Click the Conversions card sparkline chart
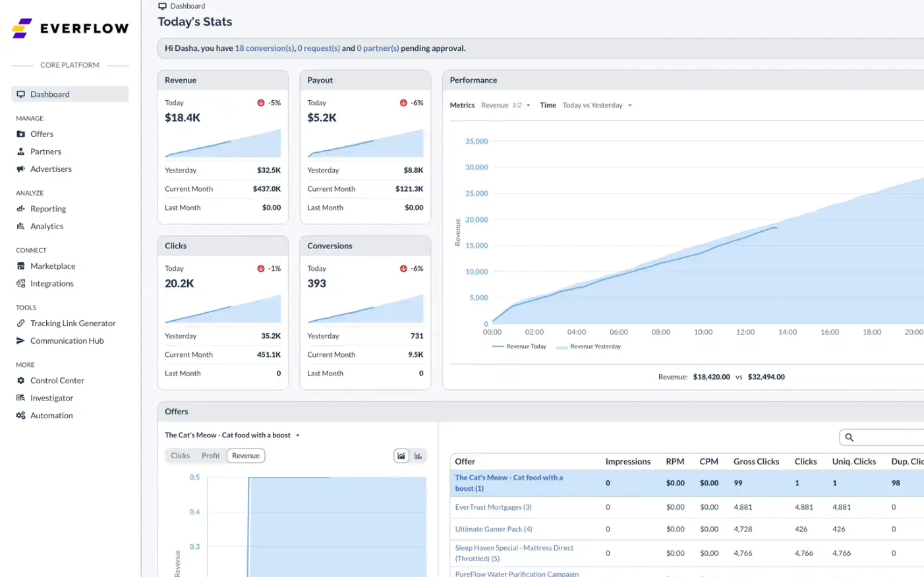 (x=365, y=309)
